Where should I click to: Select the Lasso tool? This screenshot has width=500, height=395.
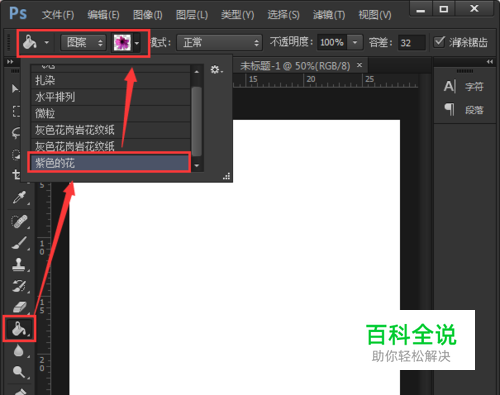click(16, 133)
